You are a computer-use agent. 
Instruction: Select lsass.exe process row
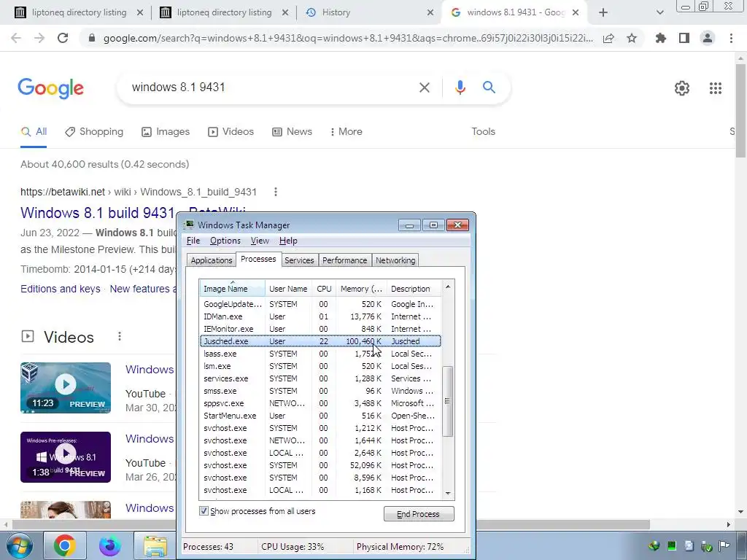coord(320,354)
